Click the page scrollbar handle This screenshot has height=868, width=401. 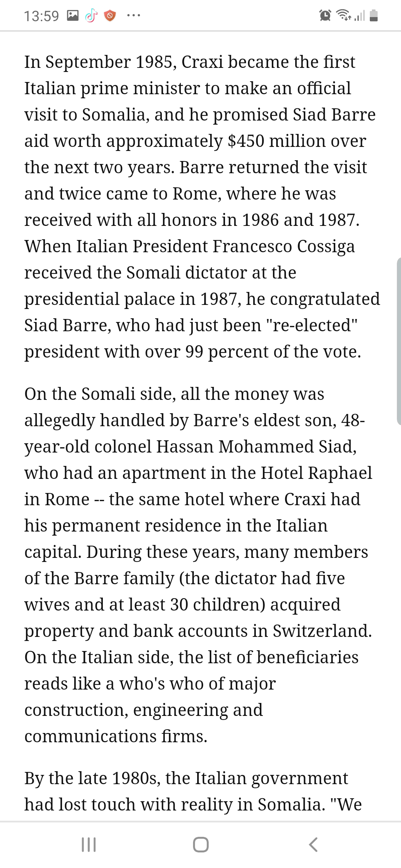pos(399,341)
